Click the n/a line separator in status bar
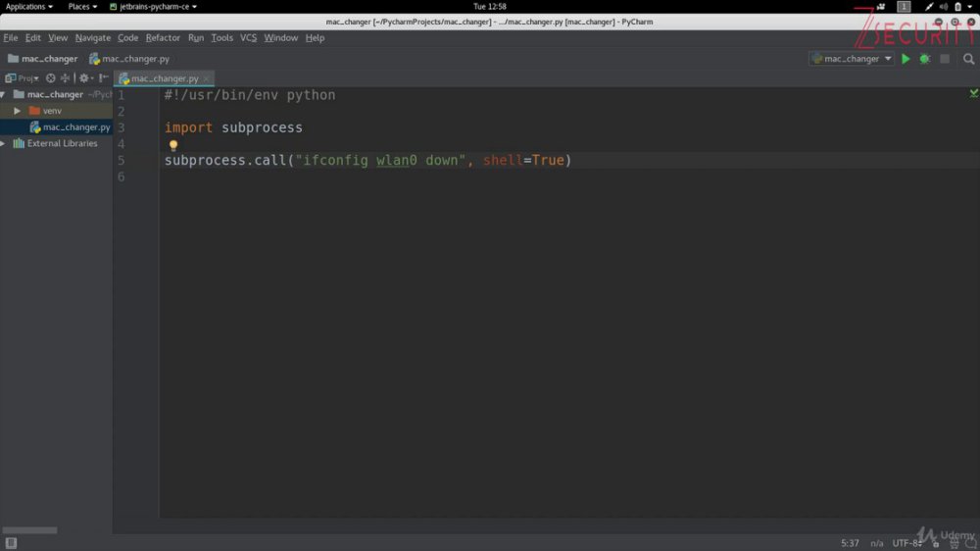Screen dimensions: 980x551 tap(877, 543)
